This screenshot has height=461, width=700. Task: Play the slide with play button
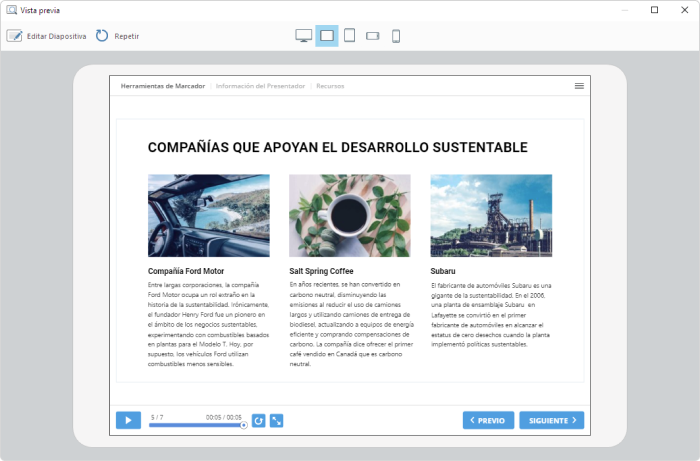coord(129,420)
